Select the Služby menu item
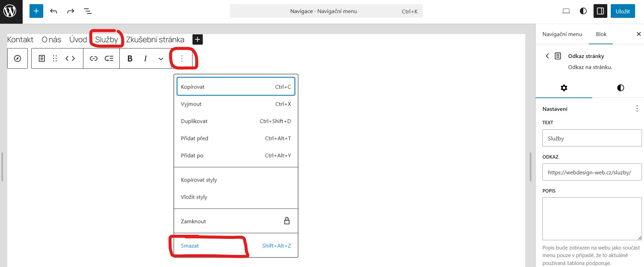The width and height of the screenshot is (644, 267). (106, 39)
